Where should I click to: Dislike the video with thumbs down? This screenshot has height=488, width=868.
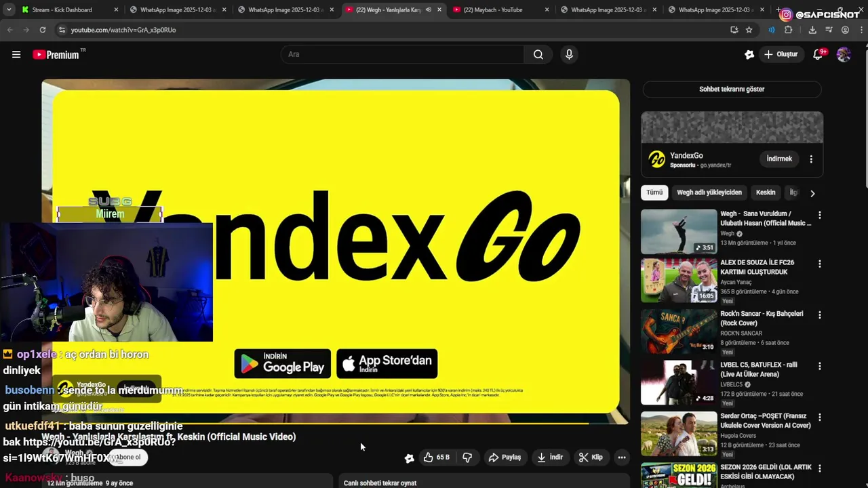(x=467, y=457)
